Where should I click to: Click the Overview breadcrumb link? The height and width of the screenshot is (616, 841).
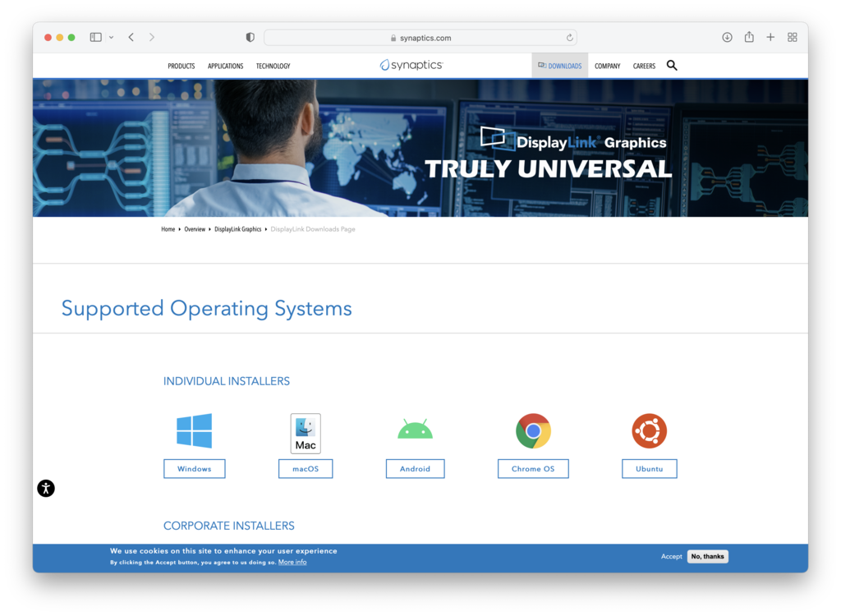click(x=195, y=229)
